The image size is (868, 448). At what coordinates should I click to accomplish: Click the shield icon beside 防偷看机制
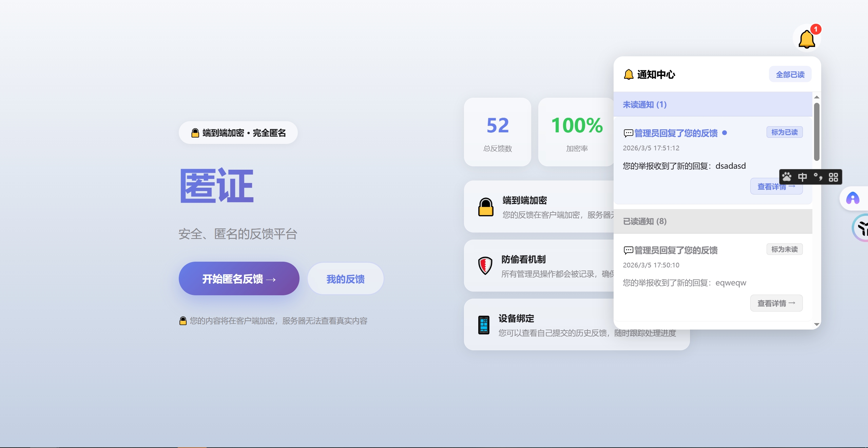pos(485,265)
